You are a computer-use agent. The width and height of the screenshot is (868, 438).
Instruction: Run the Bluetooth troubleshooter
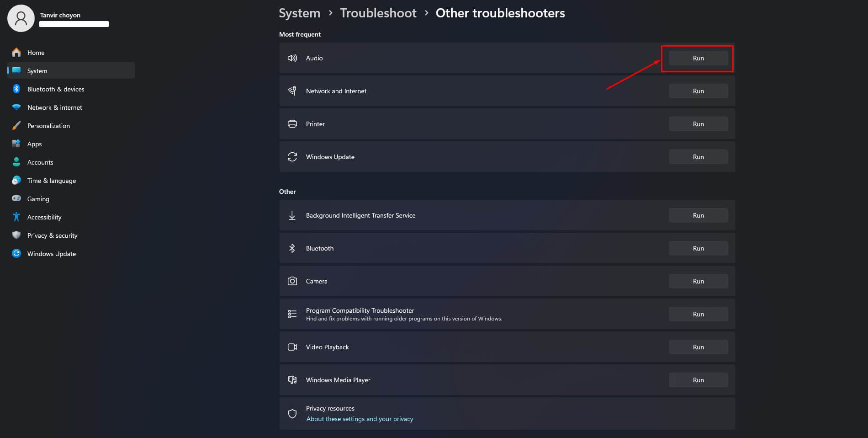tap(698, 248)
